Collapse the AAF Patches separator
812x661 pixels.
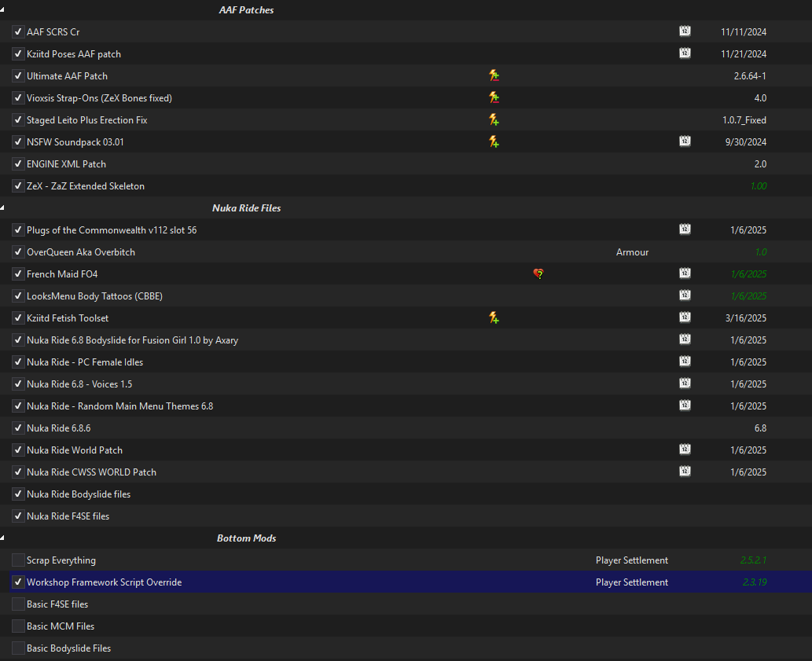2,10
